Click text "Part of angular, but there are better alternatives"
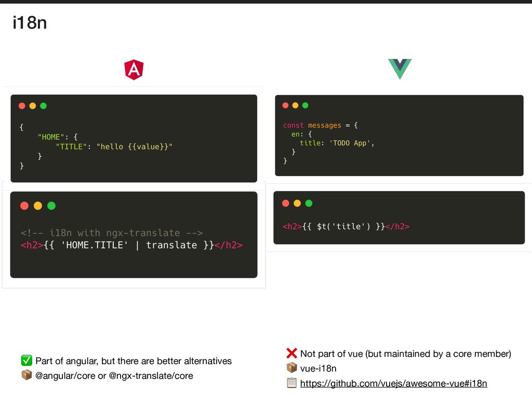Image resolution: width=532 pixels, height=399 pixels. 134,361
